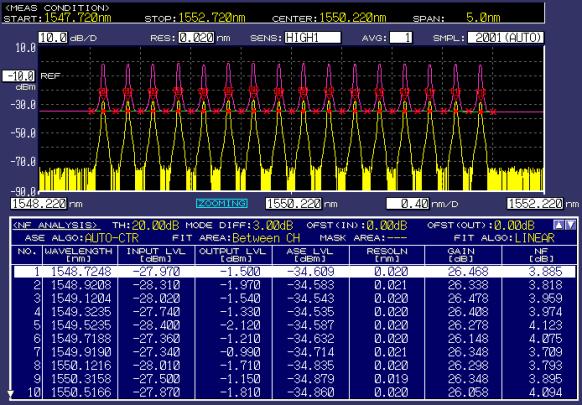Click the RESOLN column header
582x405 pixels.
point(387,255)
